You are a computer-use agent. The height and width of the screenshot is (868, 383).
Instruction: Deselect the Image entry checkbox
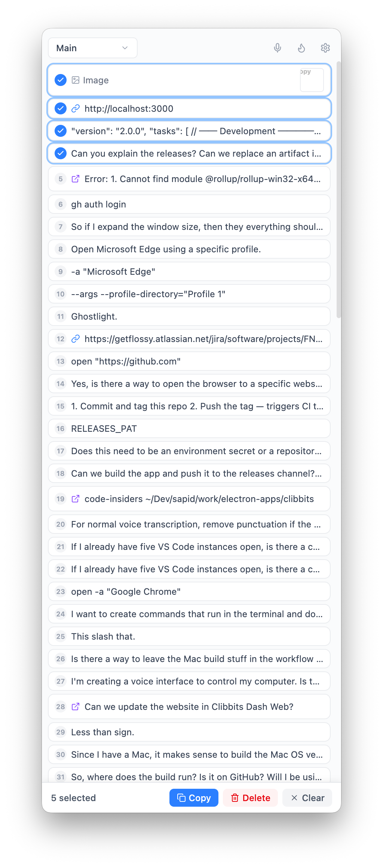tap(60, 80)
